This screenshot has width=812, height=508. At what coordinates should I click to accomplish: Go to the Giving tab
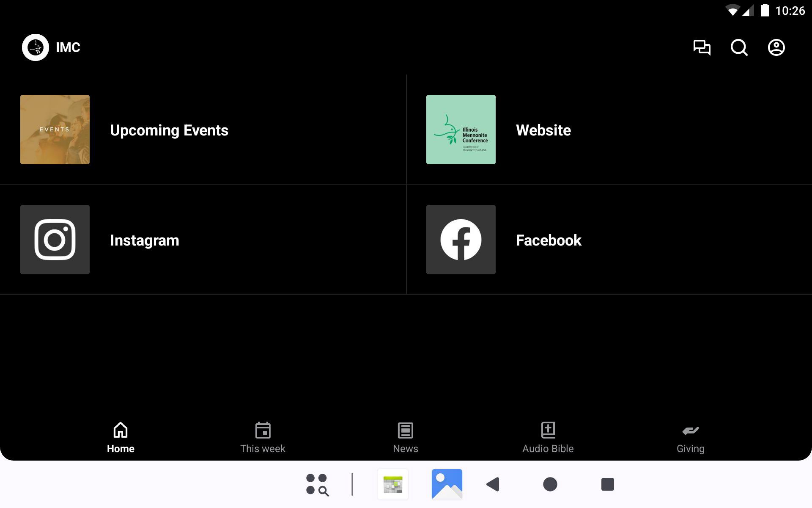(690, 438)
